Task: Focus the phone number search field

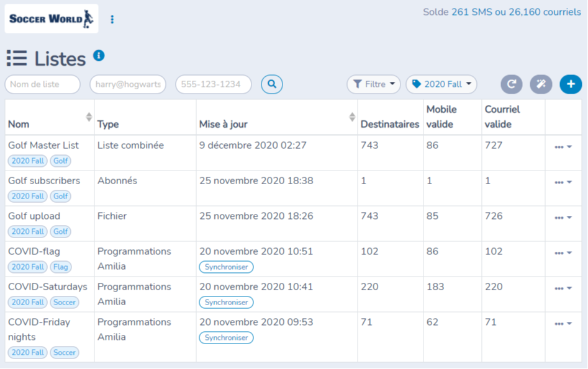Action: pyautogui.click(x=214, y=84)
